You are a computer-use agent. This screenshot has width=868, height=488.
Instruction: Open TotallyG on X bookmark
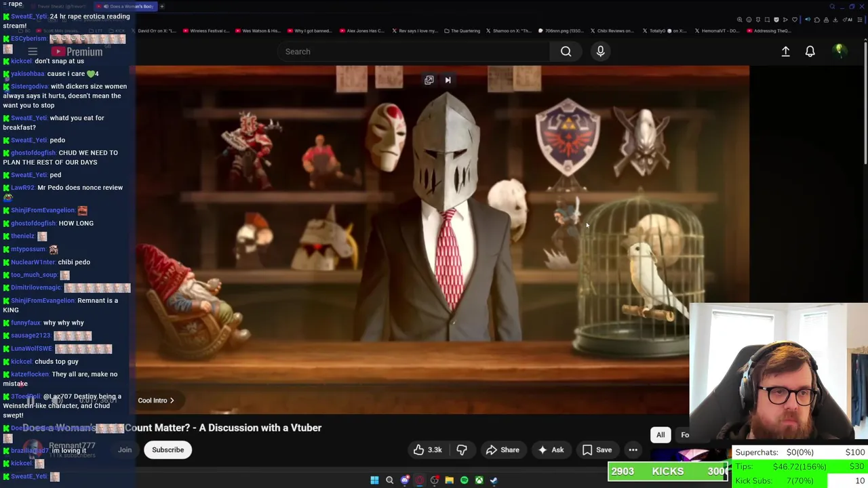[x=665, y=30]
